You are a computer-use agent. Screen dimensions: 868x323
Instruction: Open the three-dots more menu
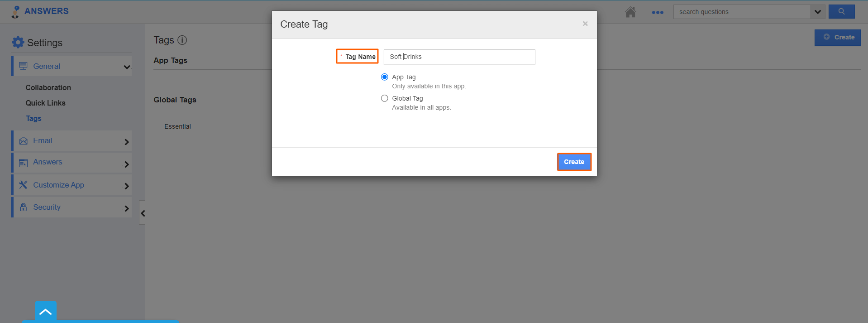657,12
